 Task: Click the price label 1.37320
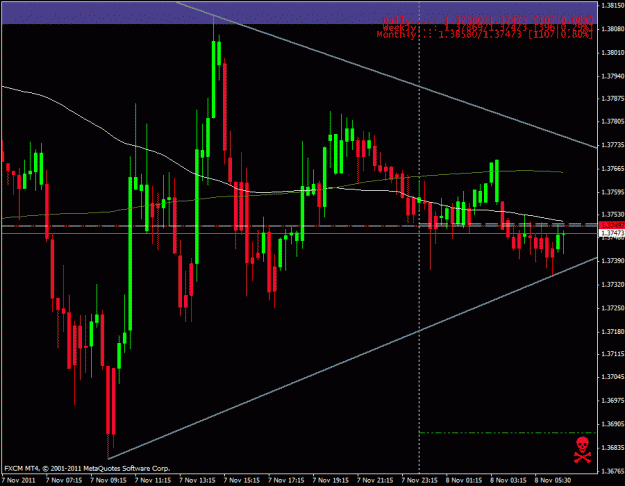[x=613, y=285]
